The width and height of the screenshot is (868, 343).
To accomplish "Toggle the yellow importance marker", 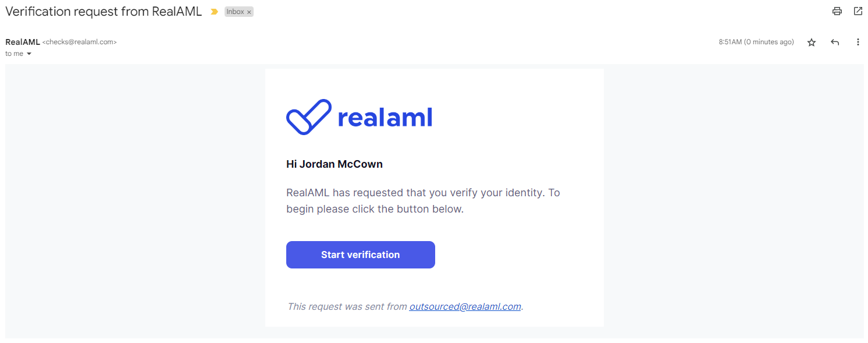I will tap(214, 12).
